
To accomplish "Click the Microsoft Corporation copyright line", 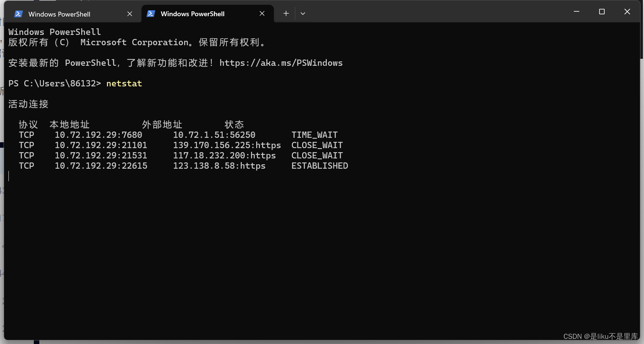I will click(137, 42).
